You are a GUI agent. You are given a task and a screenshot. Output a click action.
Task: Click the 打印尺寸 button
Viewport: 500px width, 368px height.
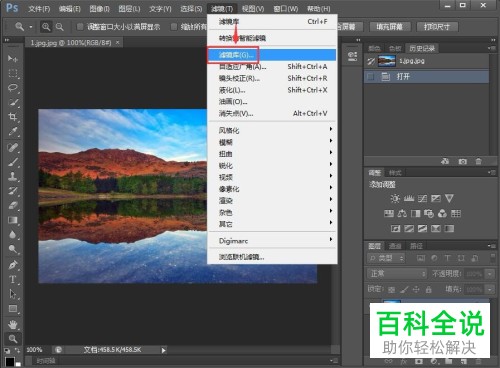click(x=437, y=27)
